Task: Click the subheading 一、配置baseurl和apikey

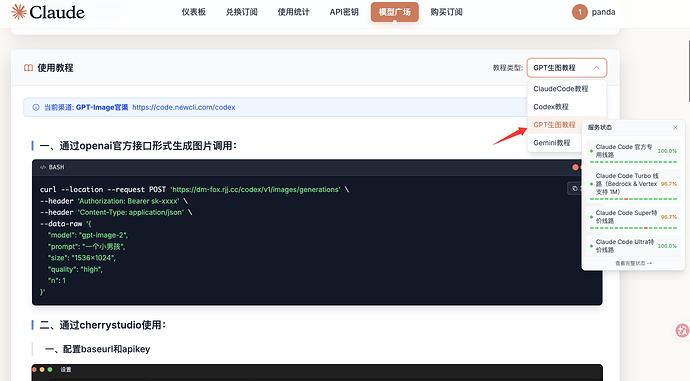Action: click(x=98, y=349)
